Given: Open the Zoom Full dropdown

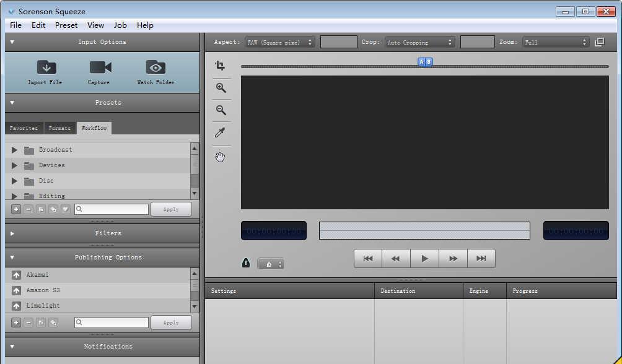Looking at the screenshot, I should [556, 42].
